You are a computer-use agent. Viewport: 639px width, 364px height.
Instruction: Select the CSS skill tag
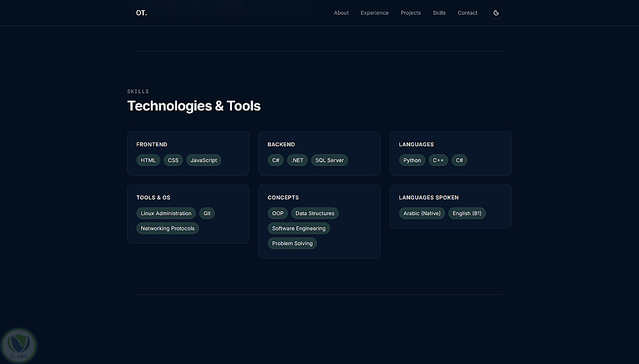click(x=173, y=160)
